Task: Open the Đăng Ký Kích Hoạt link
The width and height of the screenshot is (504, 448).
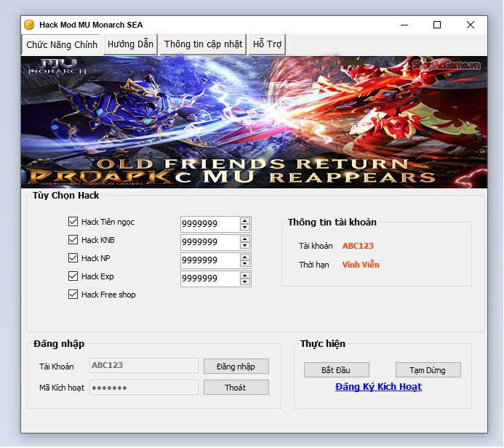Action: (x=378, y=387)
